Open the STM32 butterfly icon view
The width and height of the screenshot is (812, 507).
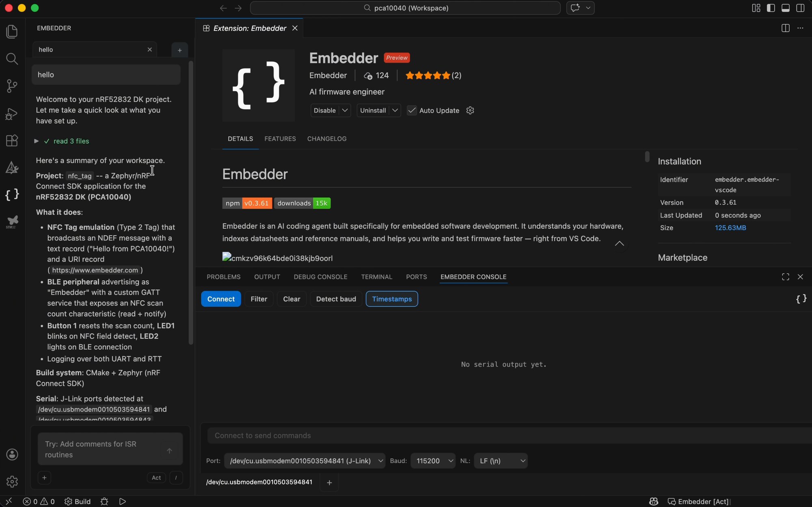[12, 222]
